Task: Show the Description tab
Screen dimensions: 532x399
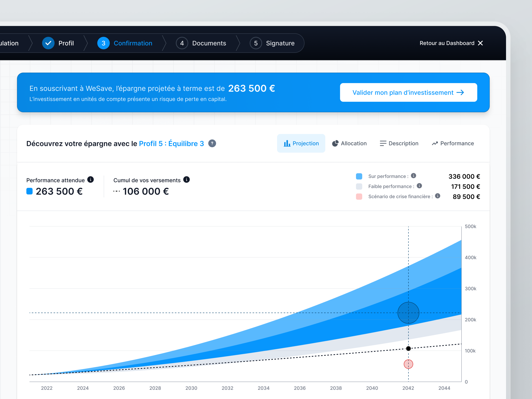Action: (399, 144)
